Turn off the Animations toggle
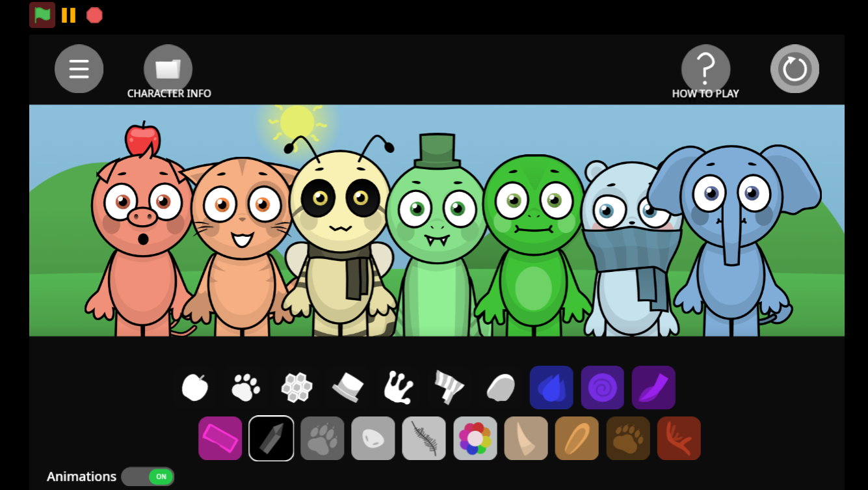 tap(148, 476)
